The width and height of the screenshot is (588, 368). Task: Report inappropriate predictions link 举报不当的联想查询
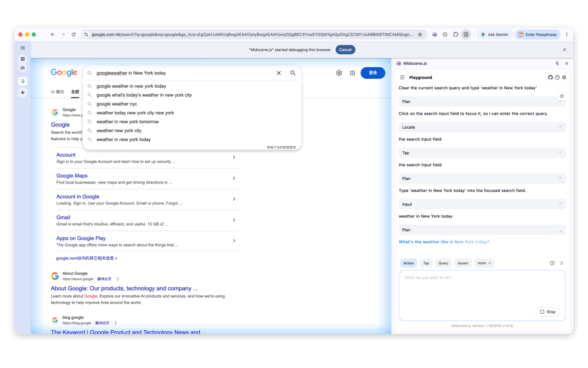[x=281, y=147]
